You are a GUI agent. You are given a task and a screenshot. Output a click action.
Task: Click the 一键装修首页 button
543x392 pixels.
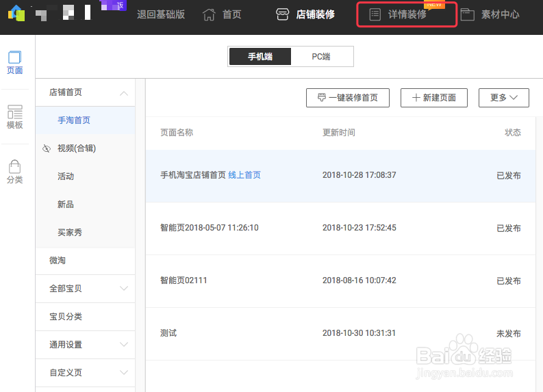coord(348,98)
